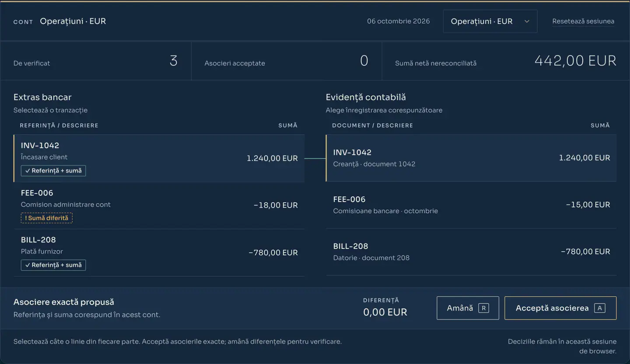Open the Operațiuni · EUR account dropdown
This screenshot has height=364, width=630.
click(490, 21)
